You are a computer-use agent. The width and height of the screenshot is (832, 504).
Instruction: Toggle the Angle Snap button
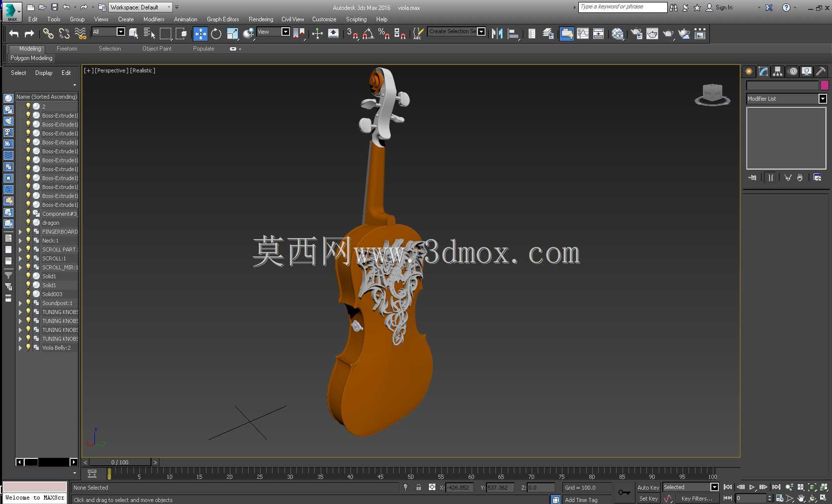click(x=368, y=33)
